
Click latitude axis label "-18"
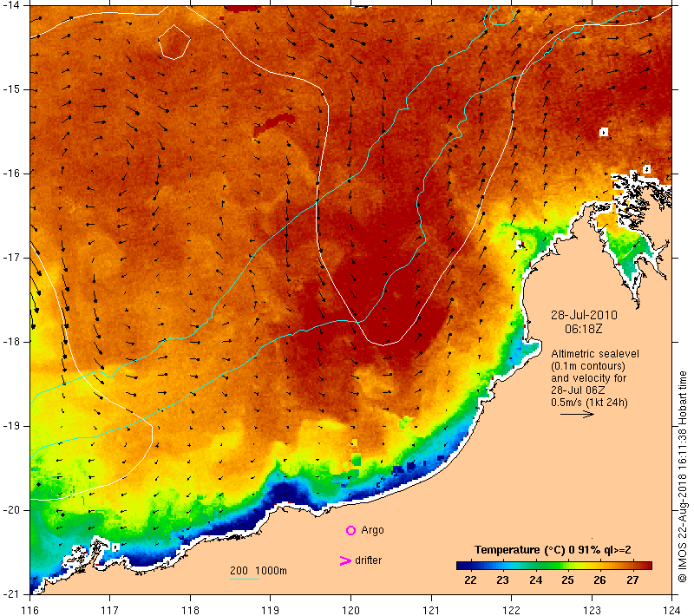(x=11, y=342)
